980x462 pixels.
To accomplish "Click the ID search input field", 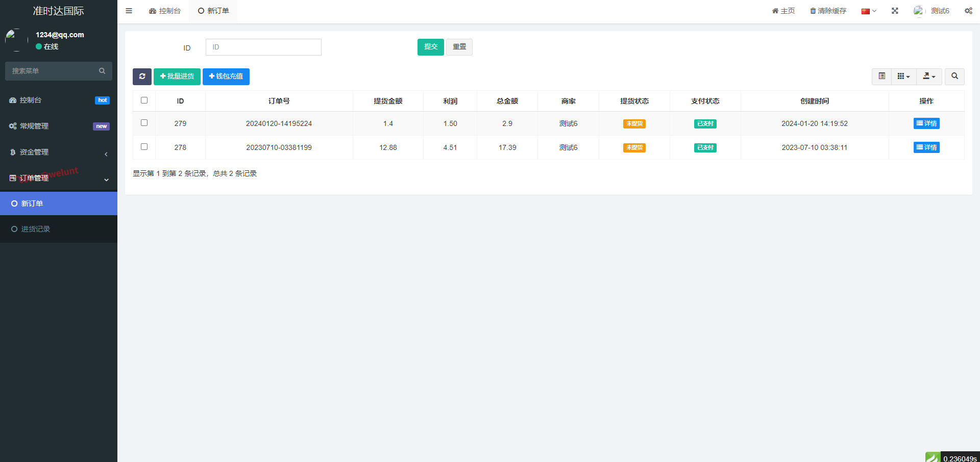I will tap(263, 47).
